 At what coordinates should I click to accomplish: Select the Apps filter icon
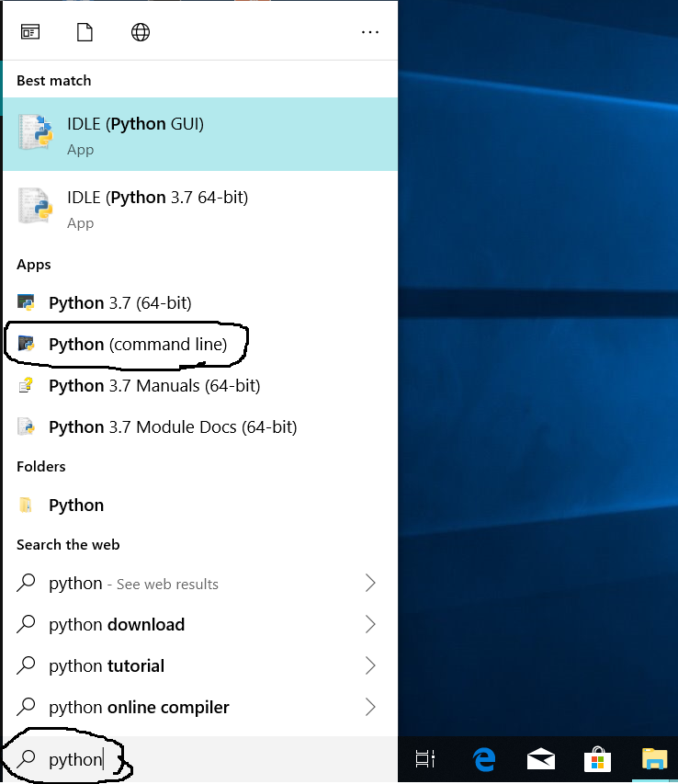coord(30,32)
